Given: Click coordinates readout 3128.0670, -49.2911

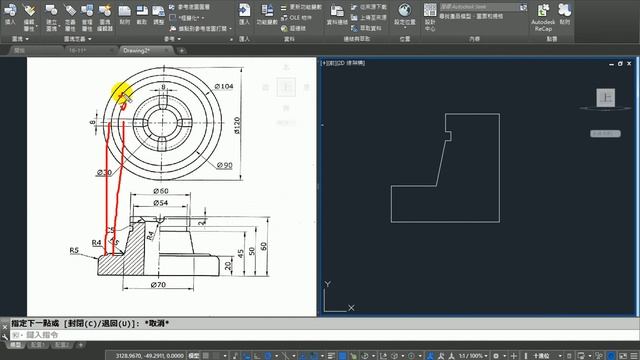Looking at the screenshot, I should (150, 356).
